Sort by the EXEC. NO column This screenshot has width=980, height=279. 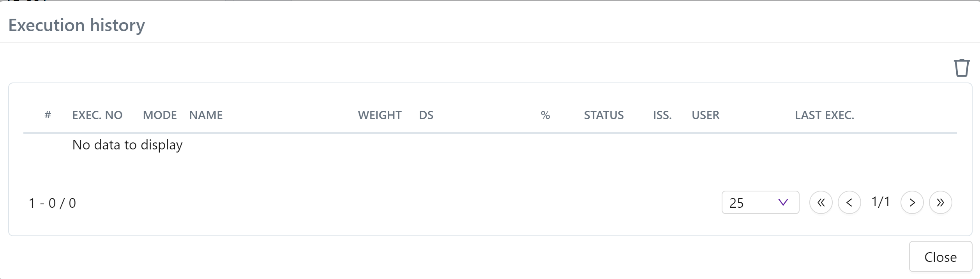[97, 115]
